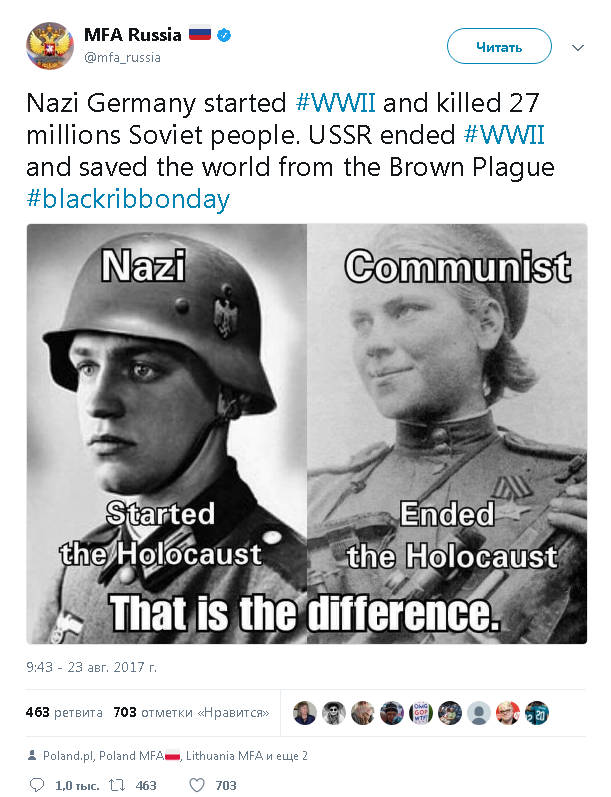
Task: Click the first liker avatar in the row
Action: pos(304,713)
